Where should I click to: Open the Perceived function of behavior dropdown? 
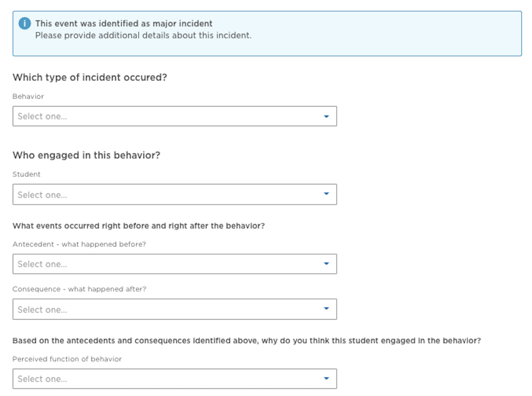[174, 378]
